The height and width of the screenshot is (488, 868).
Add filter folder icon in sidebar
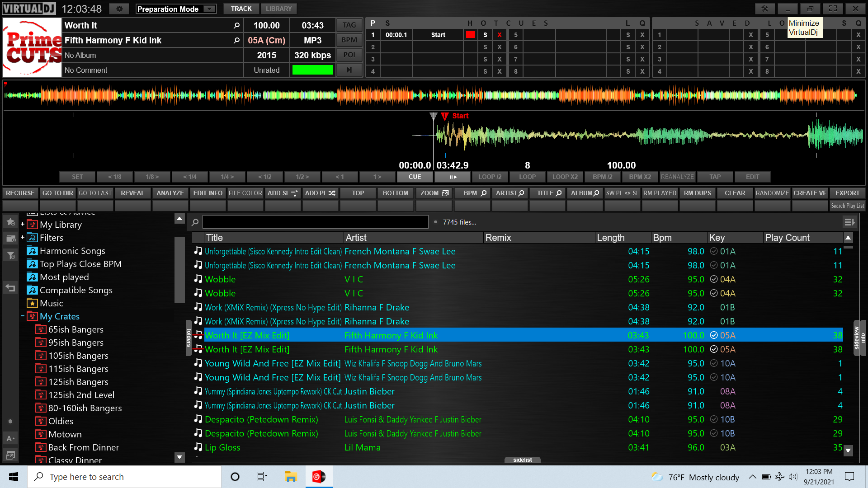pos(11,255)
